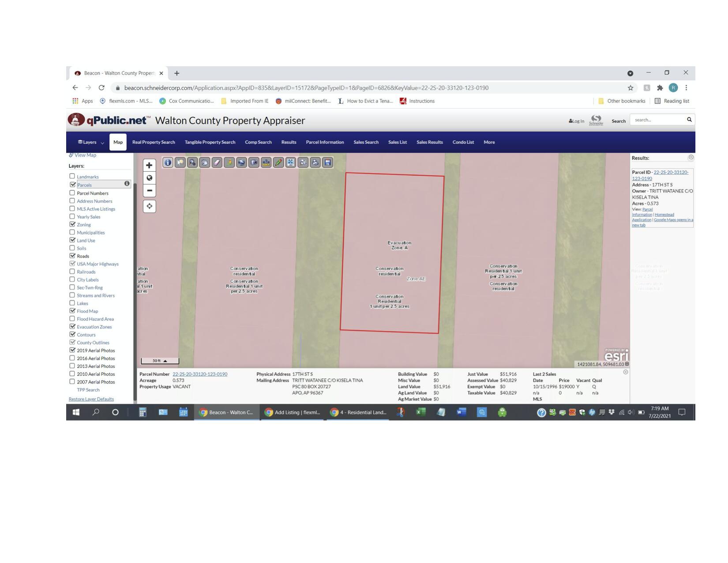
Task: Click the printer icon in map toolbar
Action: pyautogui.click(x=315, y=162)
